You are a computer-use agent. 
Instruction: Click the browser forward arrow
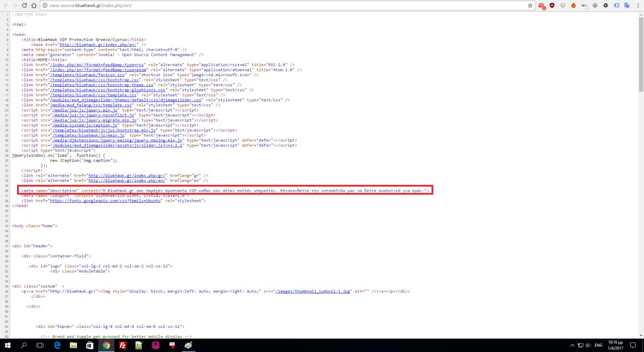click(15, 5)
